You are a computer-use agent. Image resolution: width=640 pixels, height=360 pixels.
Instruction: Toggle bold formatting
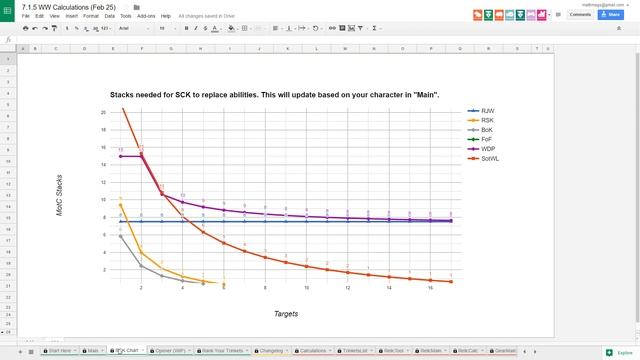click(187, 28)
